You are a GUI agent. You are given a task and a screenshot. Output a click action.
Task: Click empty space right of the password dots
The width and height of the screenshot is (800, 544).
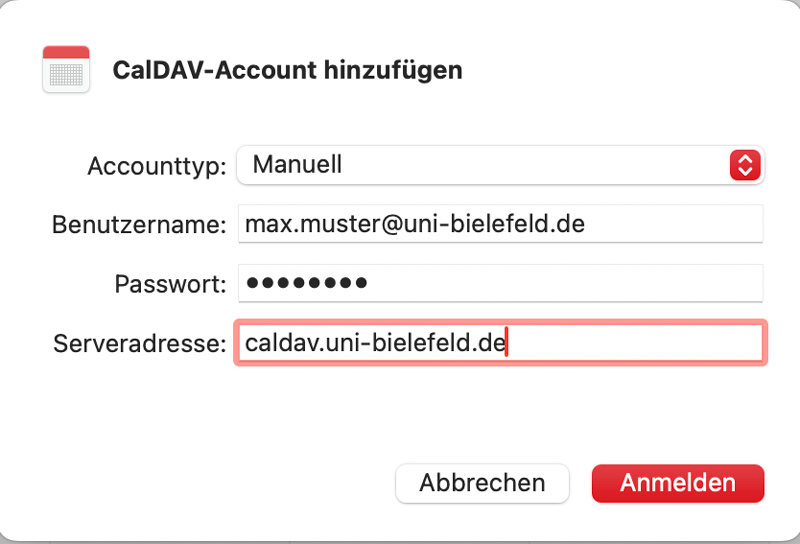coord(560,284)
